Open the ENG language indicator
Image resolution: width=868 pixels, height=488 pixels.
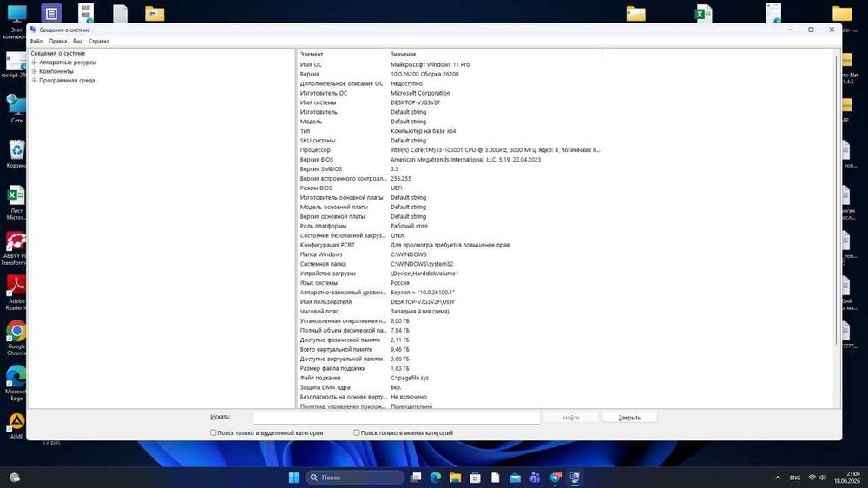click(795, 478)
